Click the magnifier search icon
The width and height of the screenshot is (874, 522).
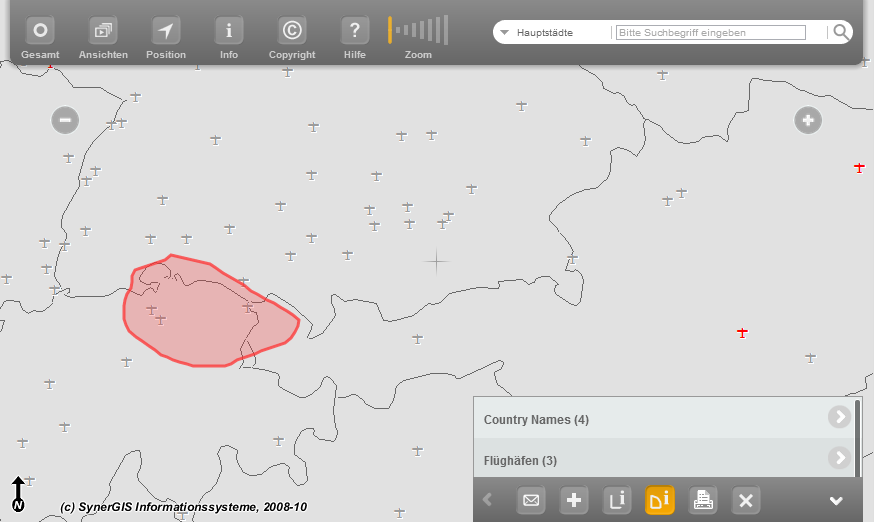point(842,32)
